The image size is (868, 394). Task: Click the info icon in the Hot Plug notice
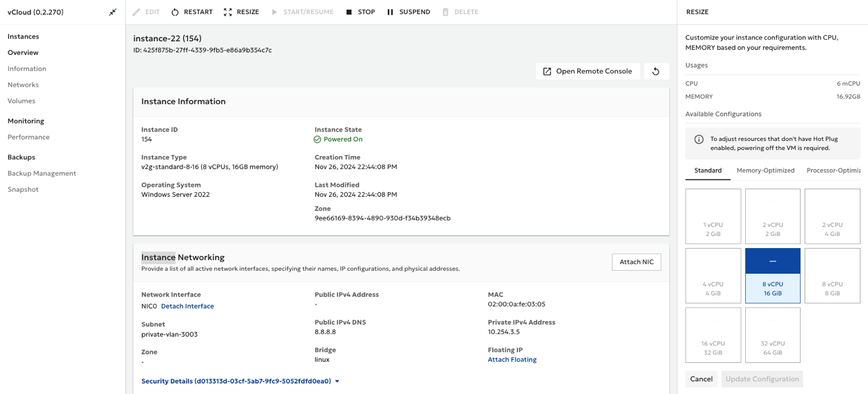pos(699,139)
